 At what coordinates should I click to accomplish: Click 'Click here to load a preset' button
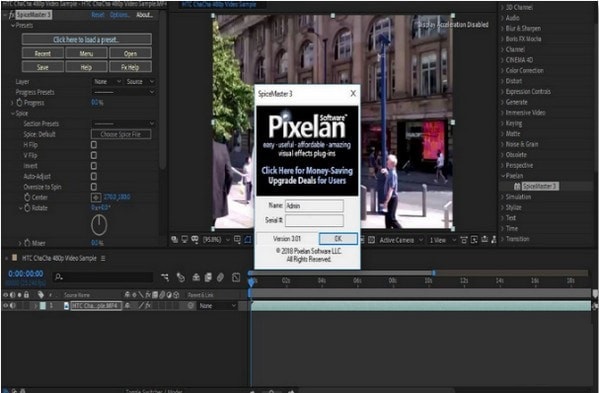pos(87,39)
